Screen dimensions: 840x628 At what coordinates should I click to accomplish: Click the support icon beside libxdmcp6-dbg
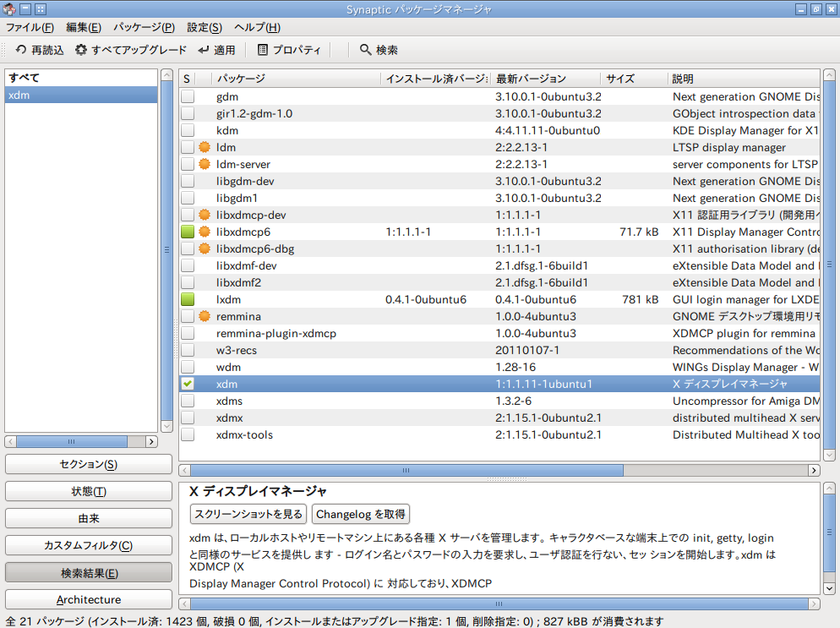tap(205, 248)
